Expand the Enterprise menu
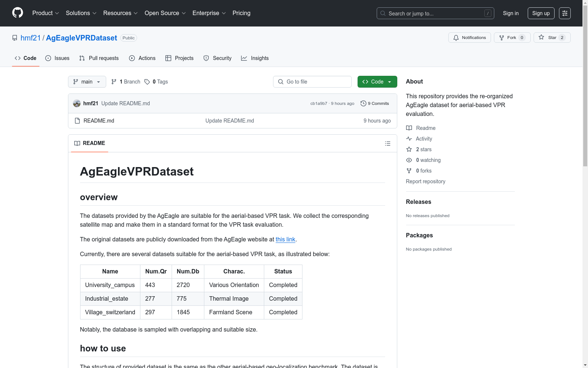Image resolution: width=588 pixels, height=368 pixels. pos(209,13)
